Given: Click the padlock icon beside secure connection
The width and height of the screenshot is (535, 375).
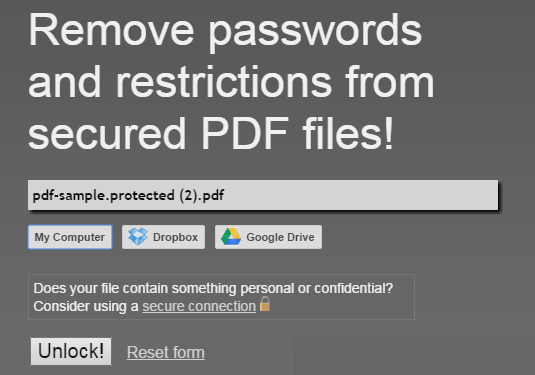Looking at the screenshot, I should 265,304.
